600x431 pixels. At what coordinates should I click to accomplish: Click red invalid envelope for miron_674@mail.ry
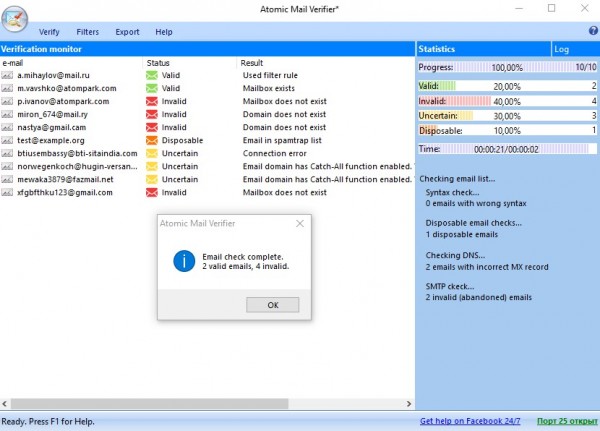pyautogui.click(x=152, y=114)
